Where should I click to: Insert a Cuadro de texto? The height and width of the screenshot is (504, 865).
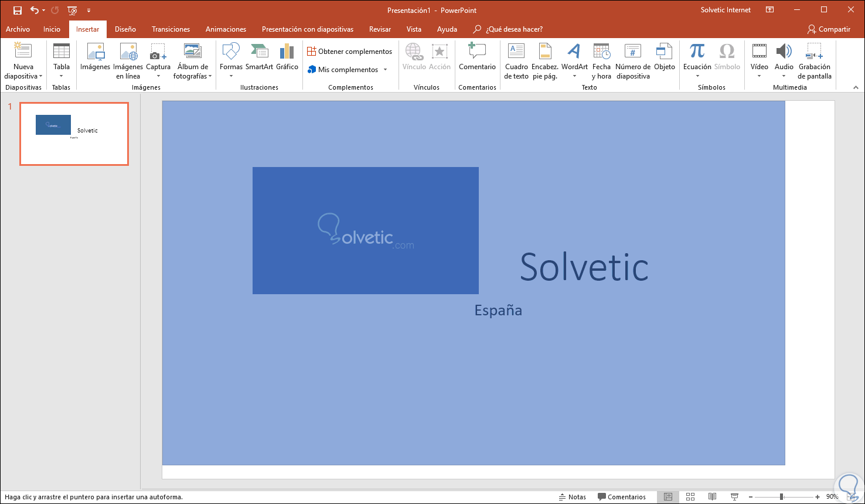coord(516,61)
